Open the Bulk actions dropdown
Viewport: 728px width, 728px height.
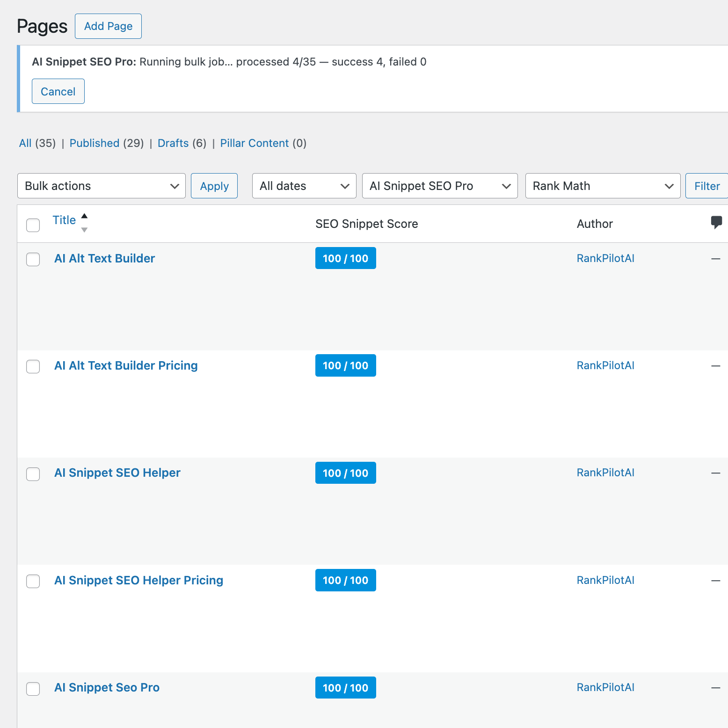coord(102,186)
